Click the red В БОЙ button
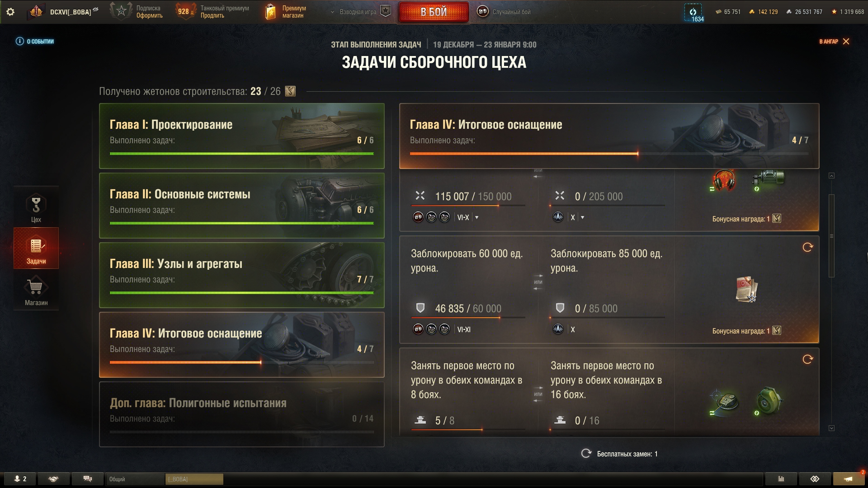Image resolution: width=868 pixels, height=488 pixels. tap(434, 12)
